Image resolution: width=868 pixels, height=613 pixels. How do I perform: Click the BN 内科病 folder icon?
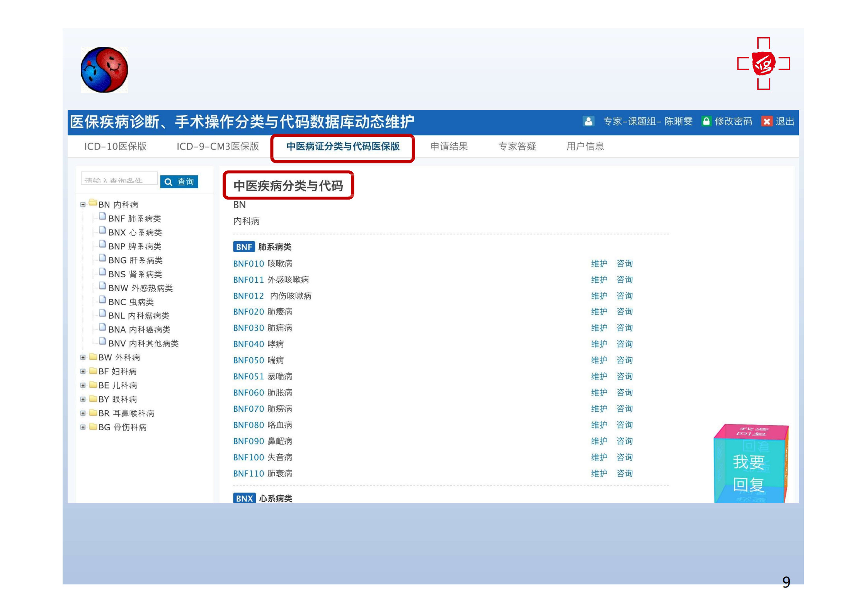pyautogui.click(x=93, y=203)
